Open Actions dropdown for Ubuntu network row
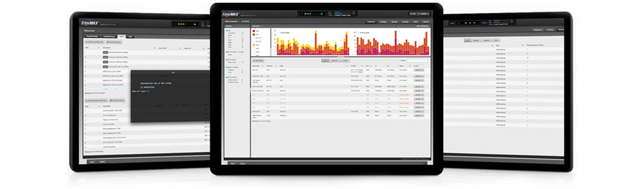The width and height of the screenshot is (644, 189). [x=419, y=91]
